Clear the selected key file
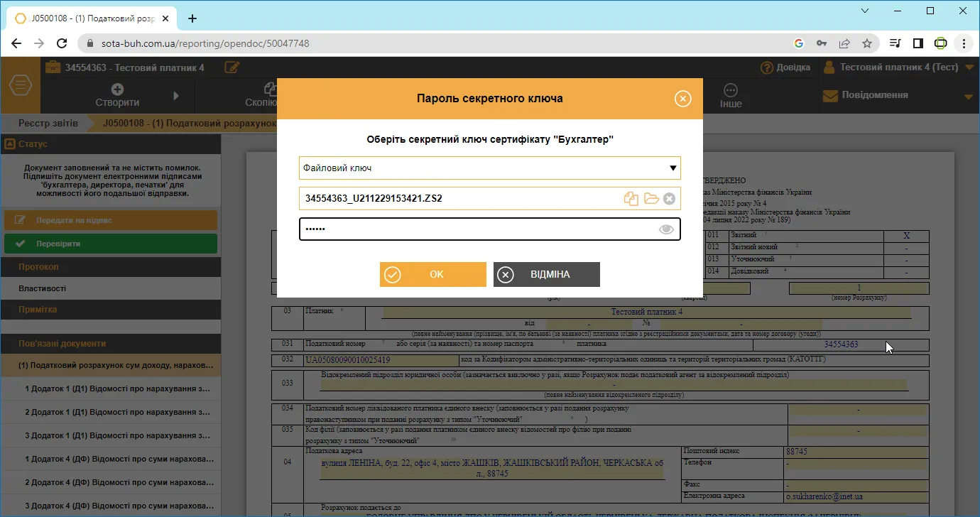Screen dimensions: 980x517 pyautogui.click(x=669, y=199)
